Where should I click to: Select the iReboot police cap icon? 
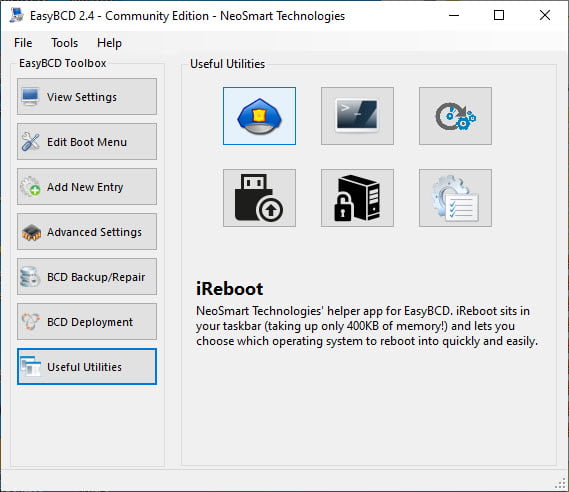[x=259, y=116]
